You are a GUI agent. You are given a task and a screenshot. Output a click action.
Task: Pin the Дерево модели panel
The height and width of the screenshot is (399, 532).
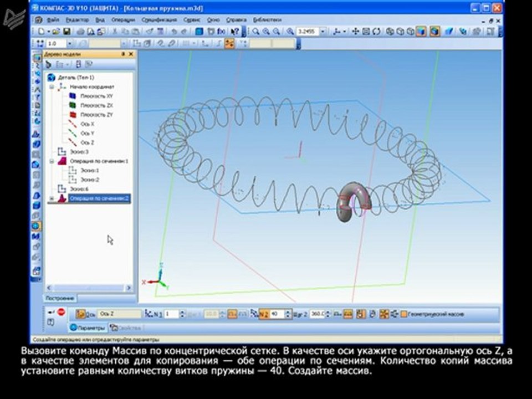[123, 54]
